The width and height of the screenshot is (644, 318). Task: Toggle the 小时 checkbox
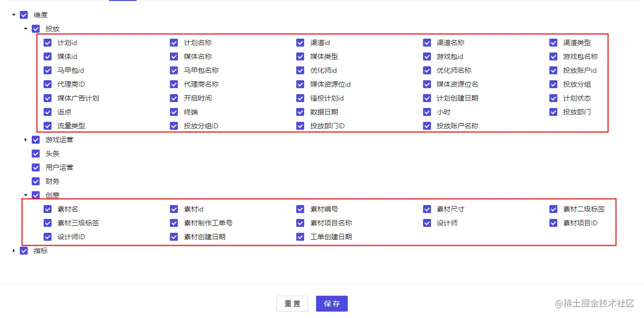click(x=427, y=112)
